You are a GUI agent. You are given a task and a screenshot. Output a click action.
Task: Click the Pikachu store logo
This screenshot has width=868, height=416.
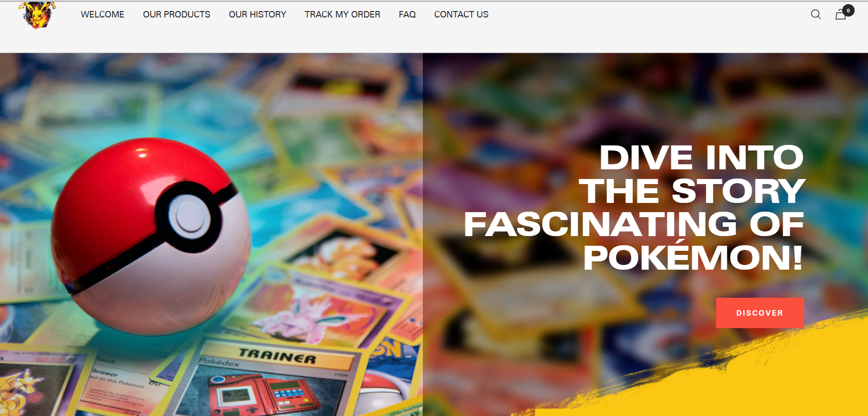(37, 15)
